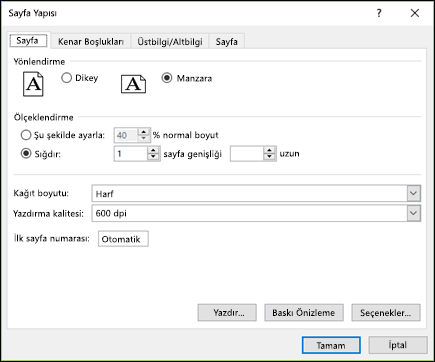Open the help question mark

[379, 13]
